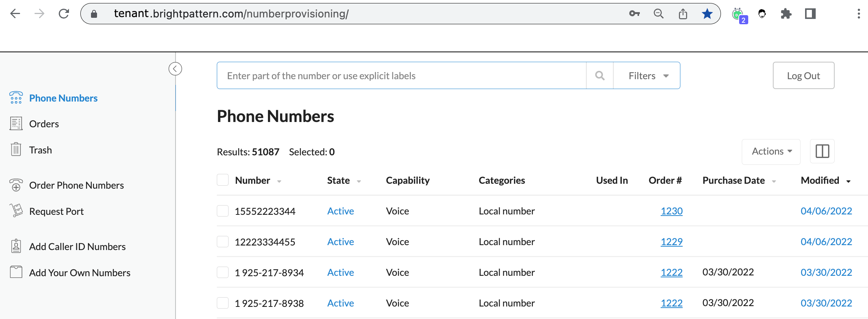Click modified date 03/30/2022 for 1 925-217-8934

pyautogui.click(x=826, y=272)
